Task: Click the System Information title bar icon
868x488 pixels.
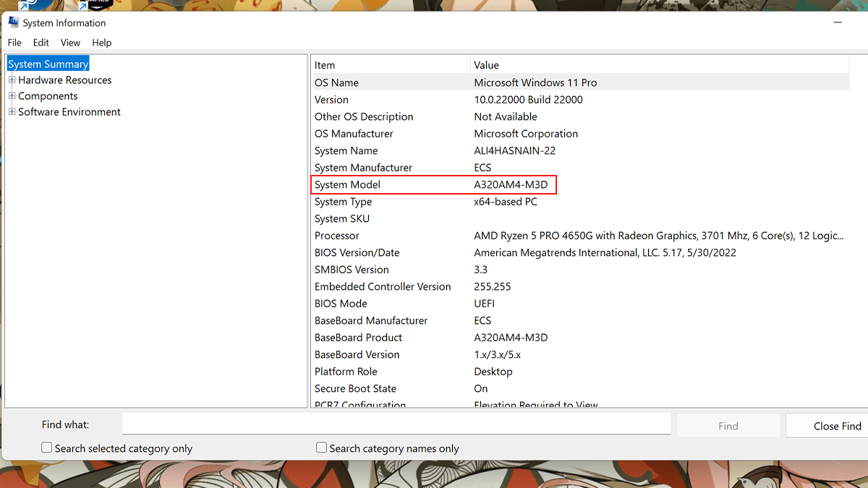Action: point(13,22)
